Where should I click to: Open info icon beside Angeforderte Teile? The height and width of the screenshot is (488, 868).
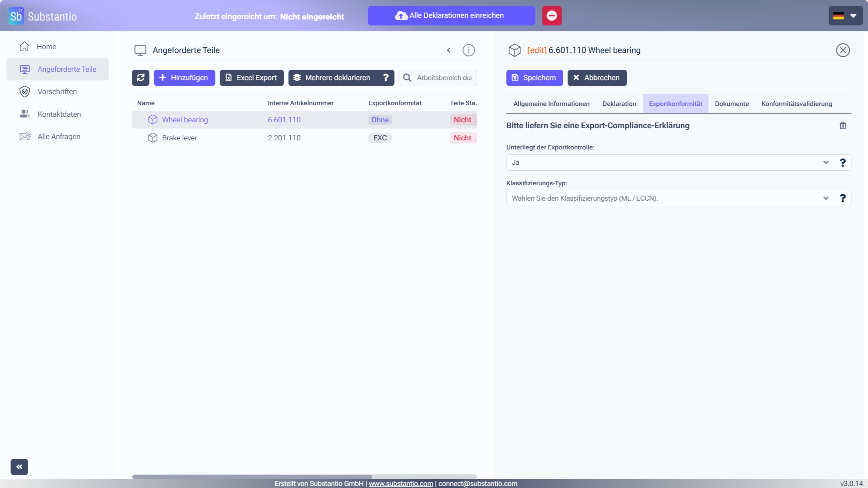[468, 50]
